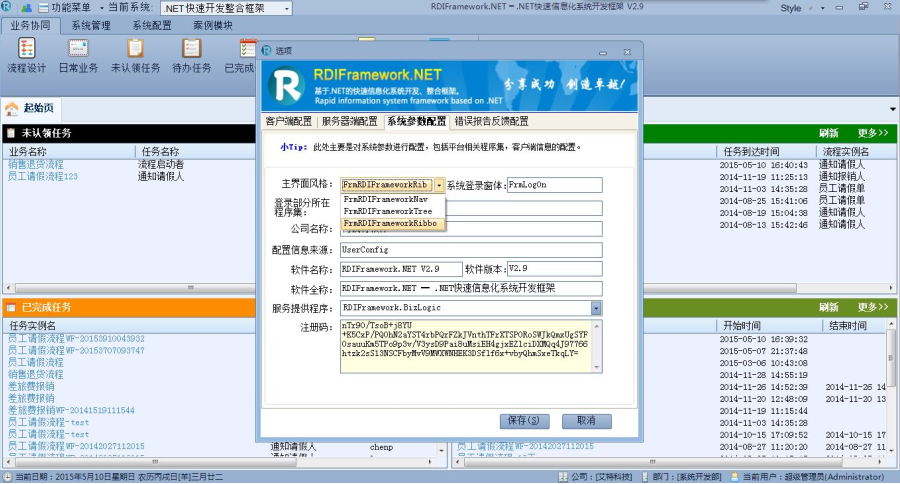900x484 pixels.
Task: Click the 部门 系统开发部 status bar entry
Action: pyautogui.click(x=681, y=477)
